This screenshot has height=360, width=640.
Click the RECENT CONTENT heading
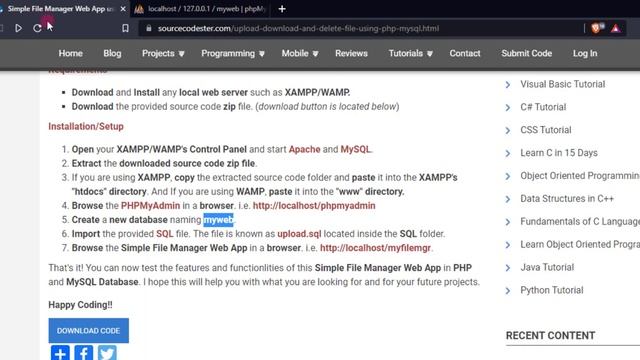pyautogui.click(x=550, y=336)
